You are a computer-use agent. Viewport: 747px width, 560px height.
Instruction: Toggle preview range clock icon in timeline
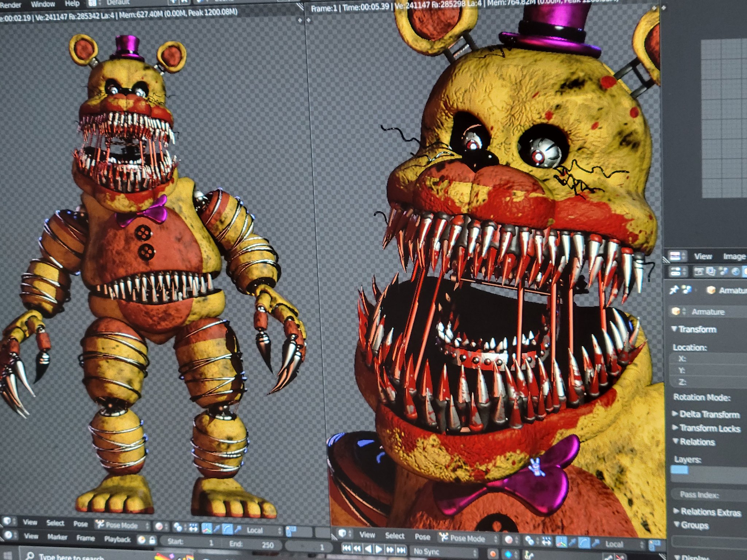tap(142, 540)
